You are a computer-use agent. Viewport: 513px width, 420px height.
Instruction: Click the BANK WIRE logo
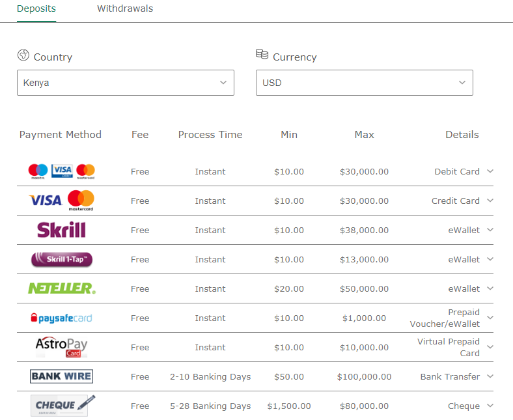coord(61,376)
